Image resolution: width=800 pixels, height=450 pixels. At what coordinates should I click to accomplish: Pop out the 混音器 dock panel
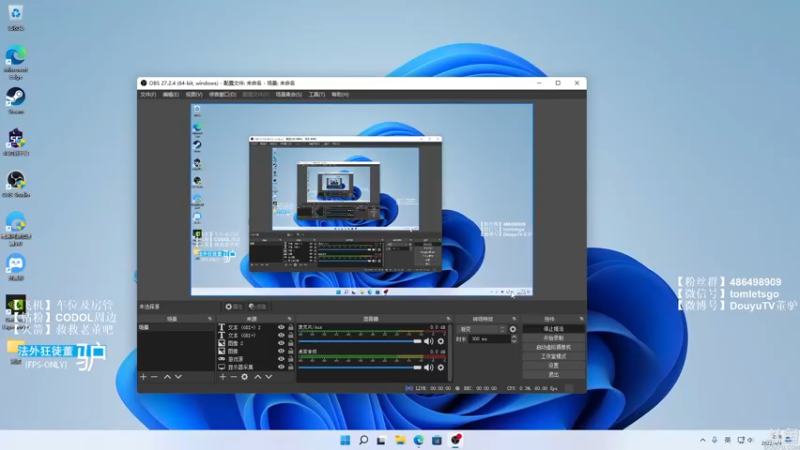(448, 319)
